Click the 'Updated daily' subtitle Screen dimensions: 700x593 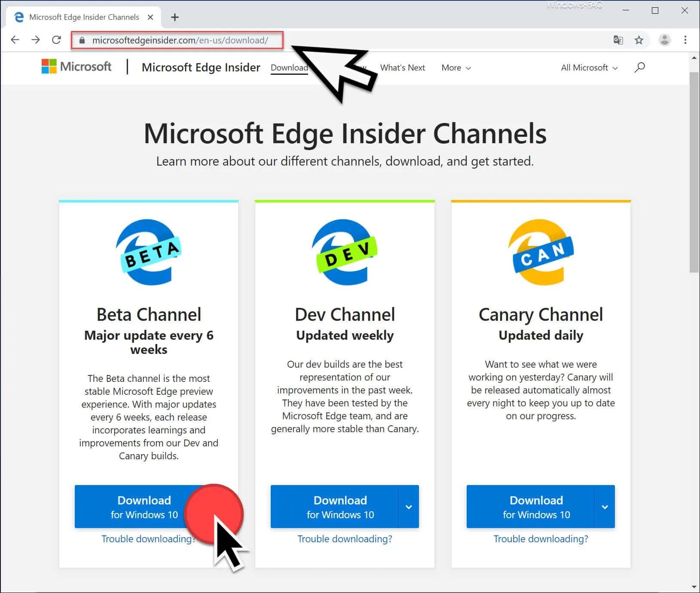(x=541, y=335)
